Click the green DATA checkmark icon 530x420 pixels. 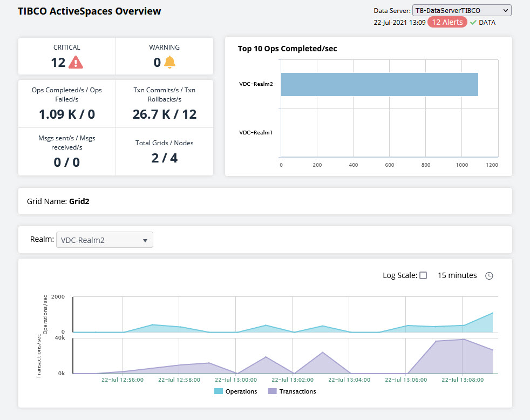(x=473, y=23)
